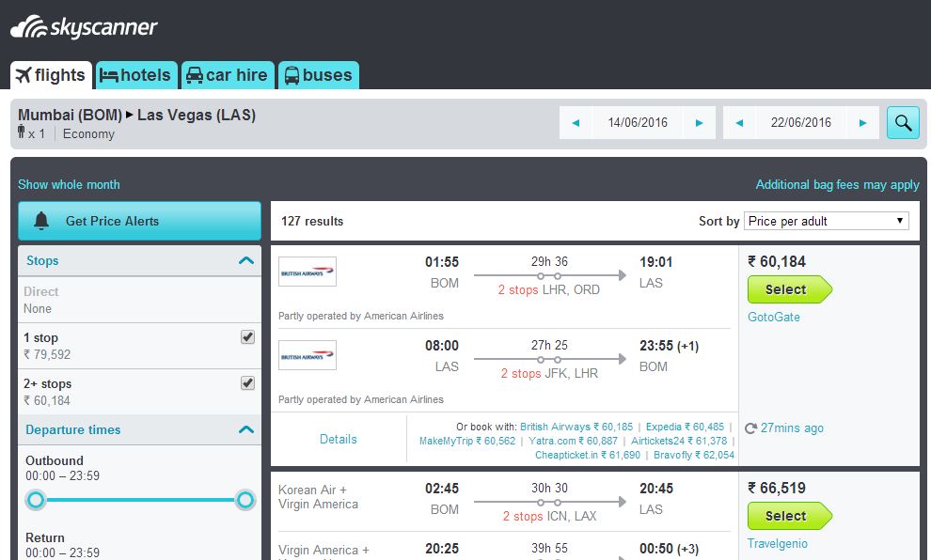Go to next day for 22/06/2016
Viewport: 931px width, 560px height.
tap(862, 123)
